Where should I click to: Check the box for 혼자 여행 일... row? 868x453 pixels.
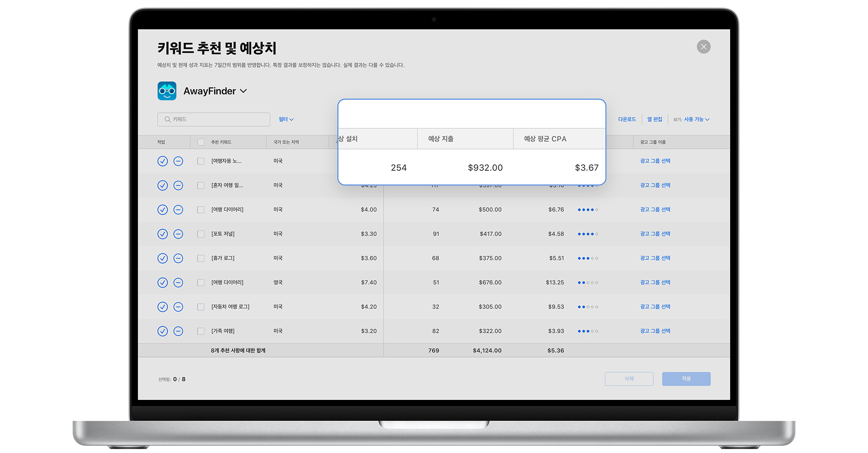coord(201,185)
